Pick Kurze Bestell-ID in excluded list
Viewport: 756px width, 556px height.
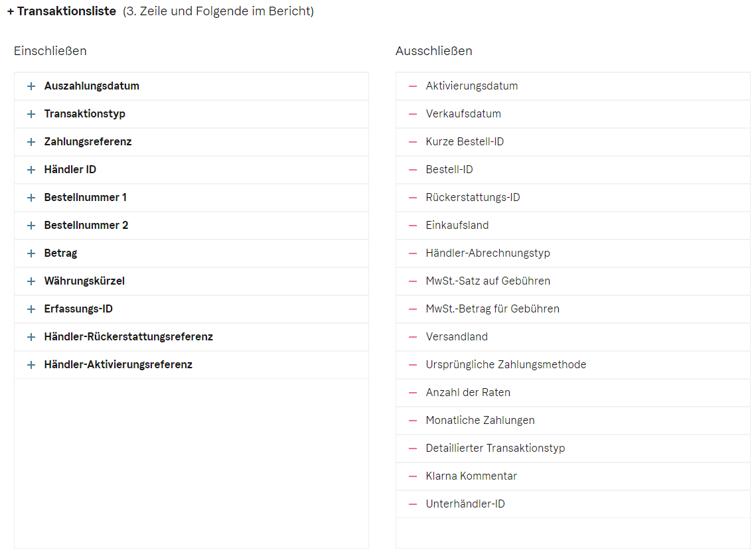465,142
